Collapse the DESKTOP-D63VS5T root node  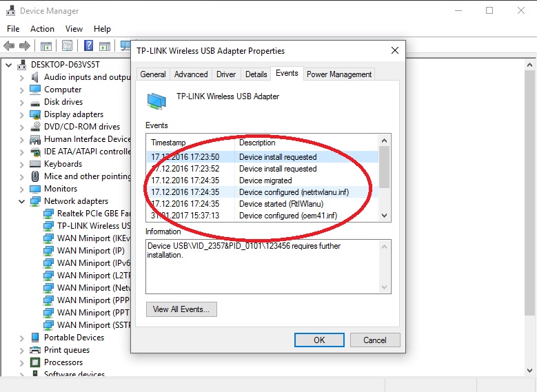(x=8, y=65)
